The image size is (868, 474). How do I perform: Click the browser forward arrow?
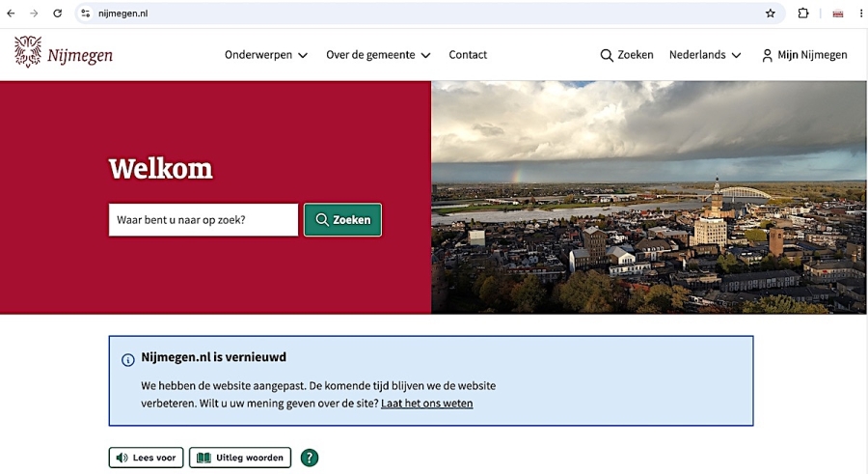35,14
